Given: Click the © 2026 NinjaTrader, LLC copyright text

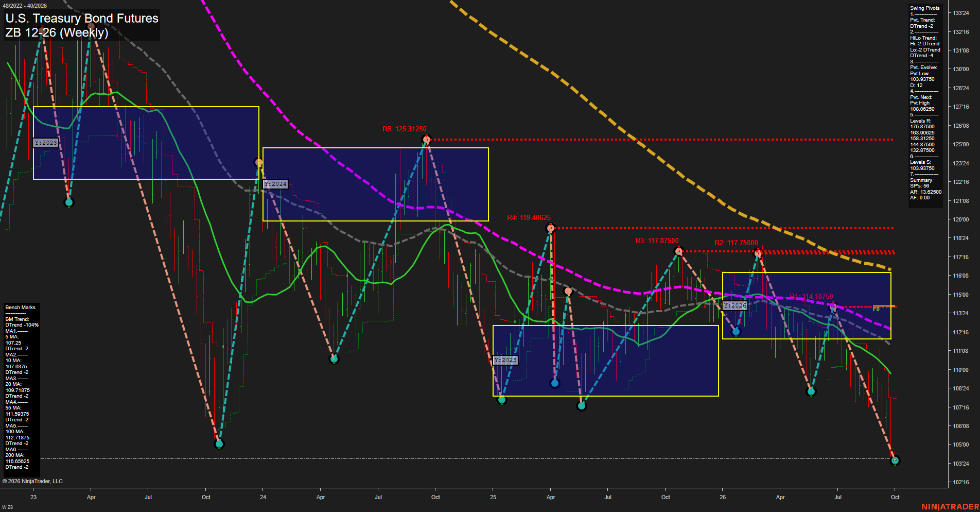Looking at the screenshot, I should [x=32, y=481].
